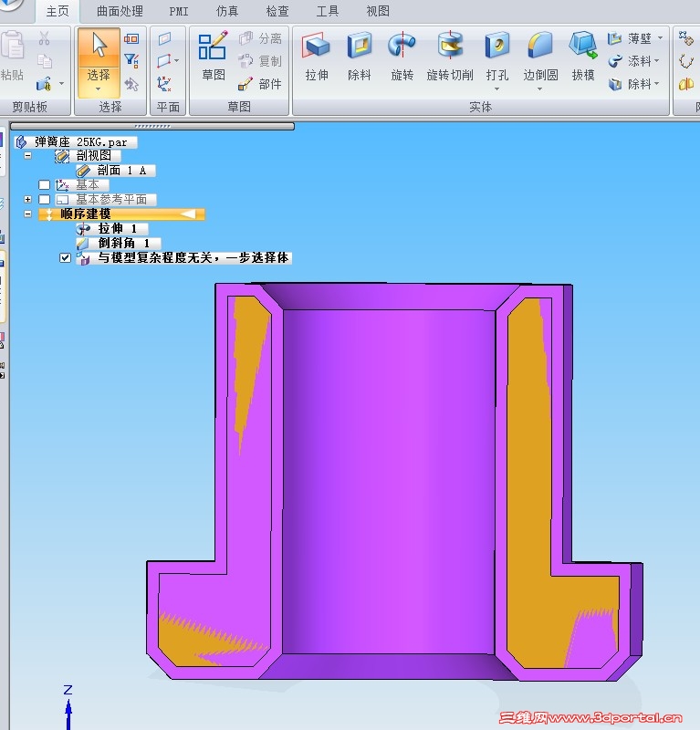Switch to the 检查 ribbon tab
Screen dimensions: 700x730
pyautogui.click(x=277, y=11)
